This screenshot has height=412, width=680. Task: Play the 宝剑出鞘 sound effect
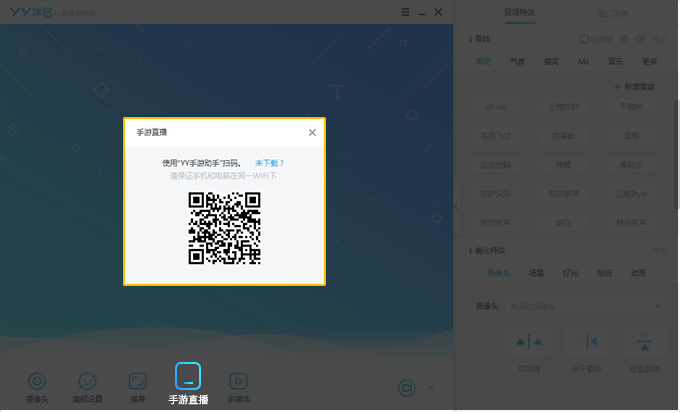click(495, 165)
